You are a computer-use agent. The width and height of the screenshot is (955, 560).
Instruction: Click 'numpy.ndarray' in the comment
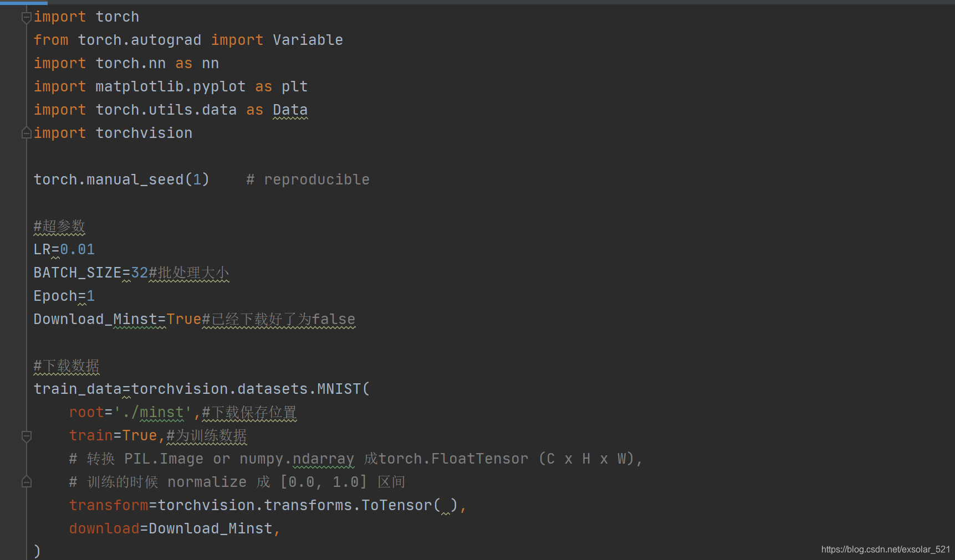[x=297, y=459]
